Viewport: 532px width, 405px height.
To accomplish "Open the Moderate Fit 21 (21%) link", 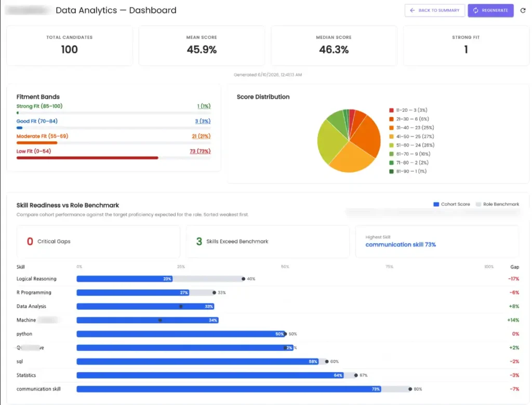I will point(201,136).
